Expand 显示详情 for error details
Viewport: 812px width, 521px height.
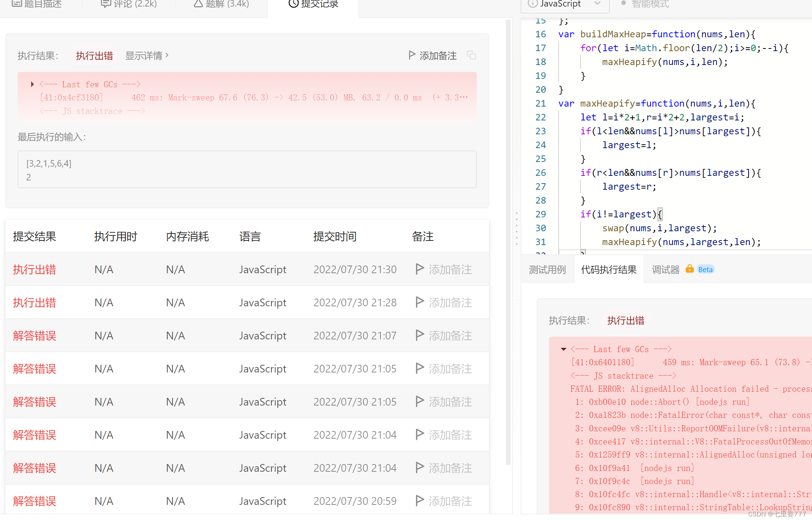[x=147, y=56]
